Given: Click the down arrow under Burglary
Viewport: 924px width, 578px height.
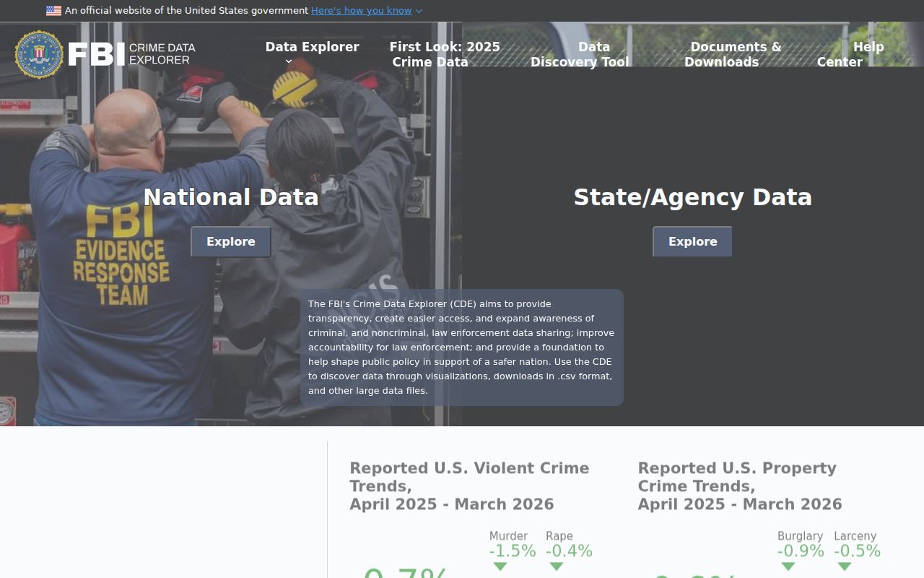Looking at the screenshot, I should [x=788, y=566].
